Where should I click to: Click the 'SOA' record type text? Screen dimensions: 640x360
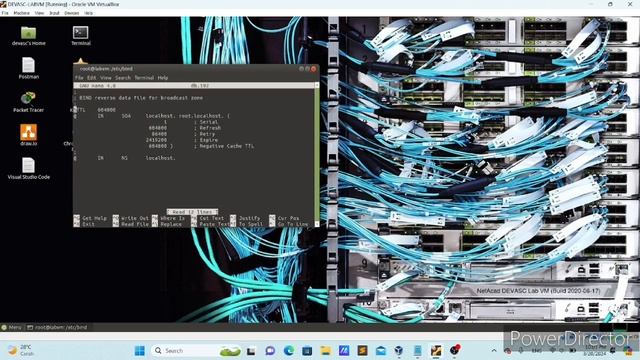click(126, 116)
